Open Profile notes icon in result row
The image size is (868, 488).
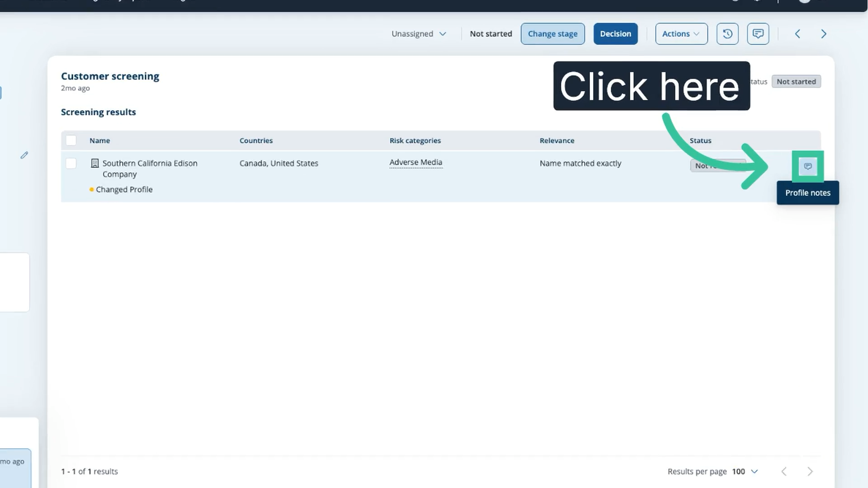point(808,166)
